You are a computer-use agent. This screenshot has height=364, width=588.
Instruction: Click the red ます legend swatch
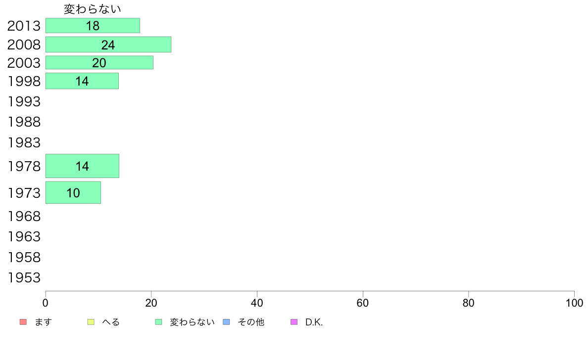tap(23, 322)
